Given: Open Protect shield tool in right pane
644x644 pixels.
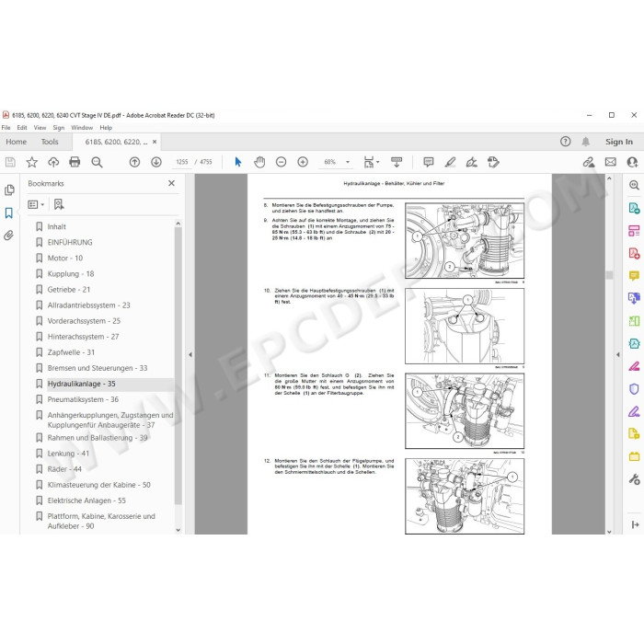Looking at the screenshot, I should point(634,388).
